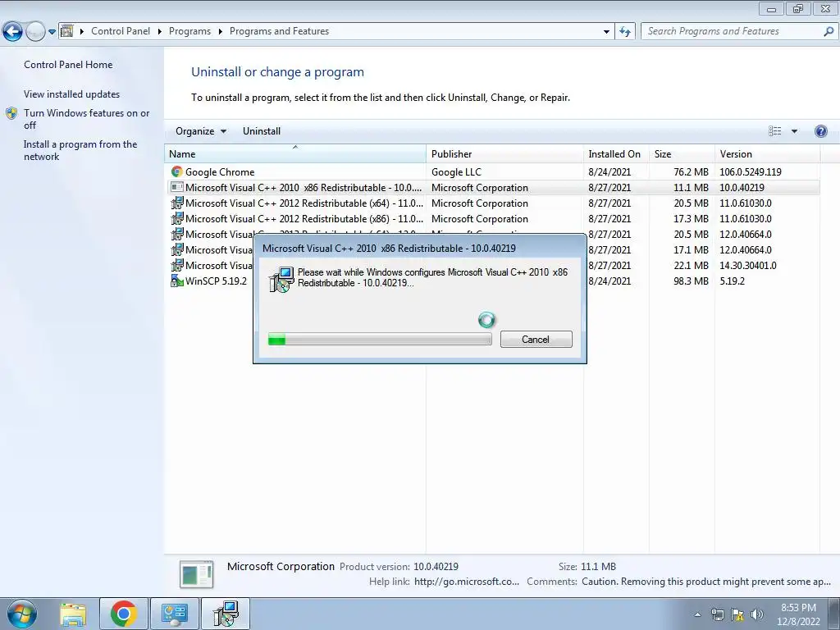Sort by the Publisher column header
Viewport: 840px width, 630px height.
click(x=504, y=153)
